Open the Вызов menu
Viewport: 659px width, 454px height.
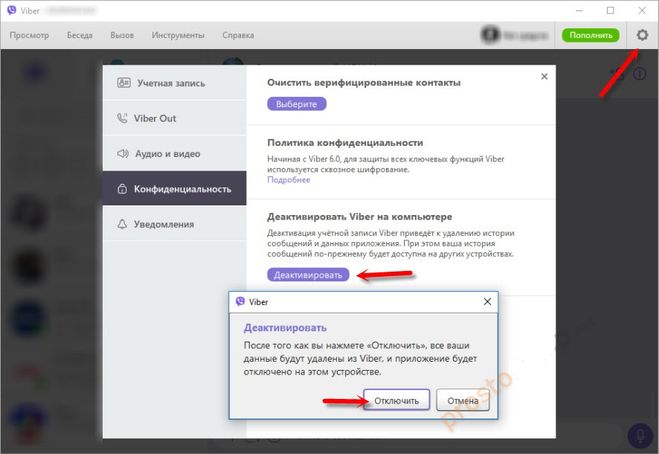(122, 35)
